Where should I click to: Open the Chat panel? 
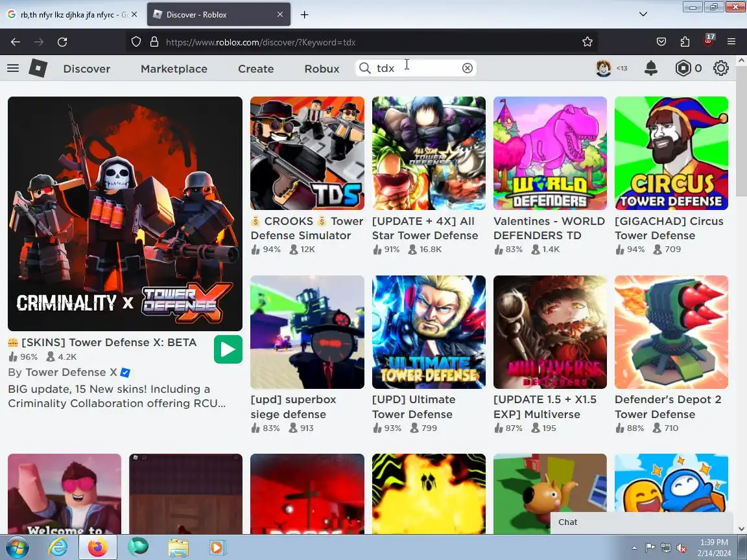(x=641, y=522)
